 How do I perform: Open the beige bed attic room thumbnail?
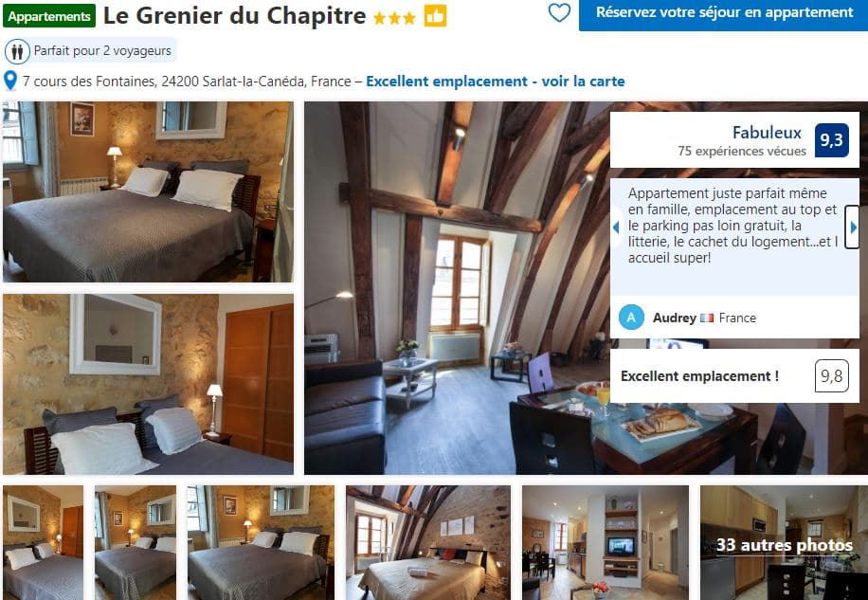click(x=428, y=543)
